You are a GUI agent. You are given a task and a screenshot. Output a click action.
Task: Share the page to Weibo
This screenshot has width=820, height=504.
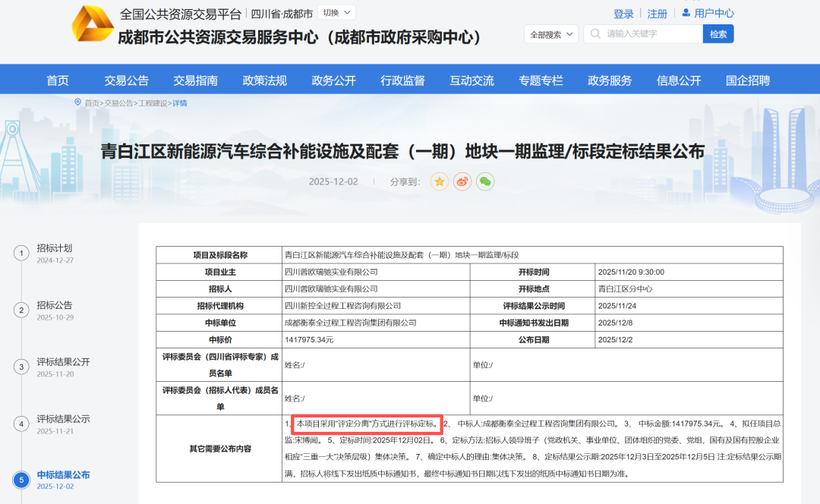coord(462,181)
